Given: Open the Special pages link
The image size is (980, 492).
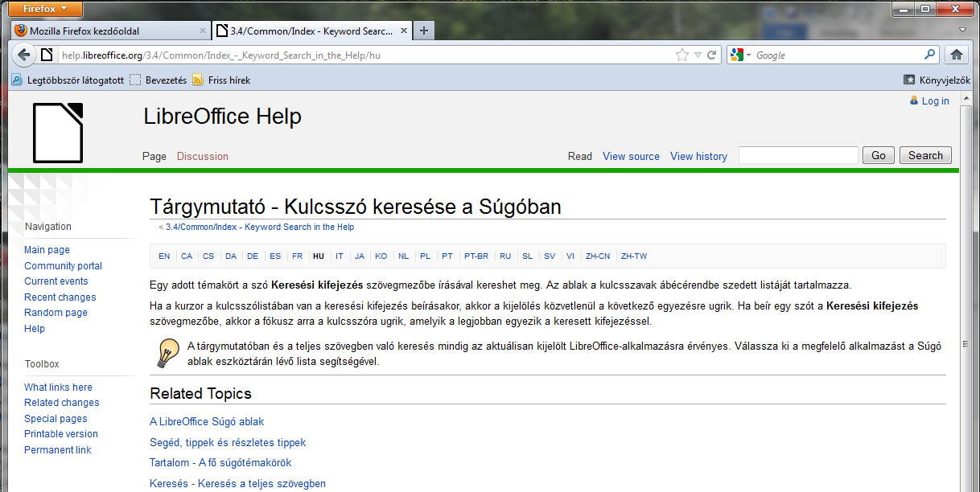Looking at the screenshot, I should point(56,419).
